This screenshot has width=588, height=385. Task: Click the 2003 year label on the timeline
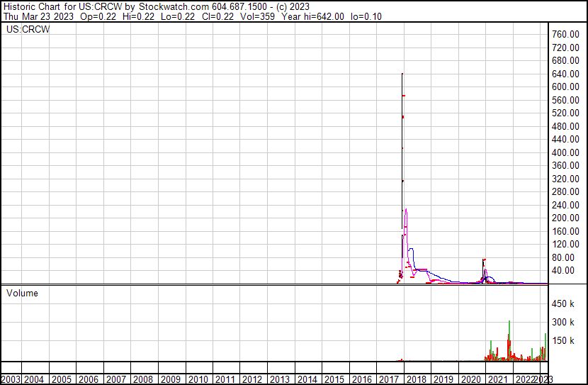pyautogui.click(x=11, y=379)
